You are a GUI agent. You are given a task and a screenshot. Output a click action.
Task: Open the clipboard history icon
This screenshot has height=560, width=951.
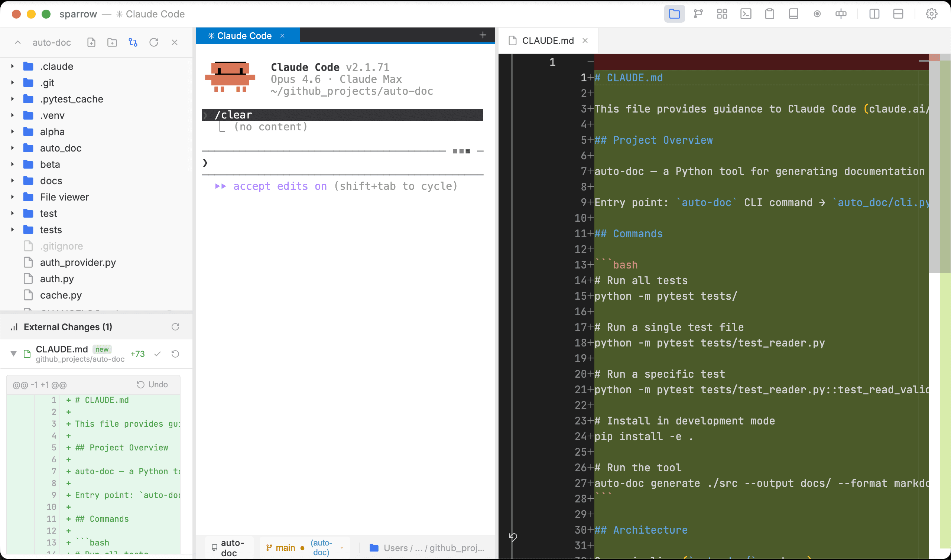(769, 14)
